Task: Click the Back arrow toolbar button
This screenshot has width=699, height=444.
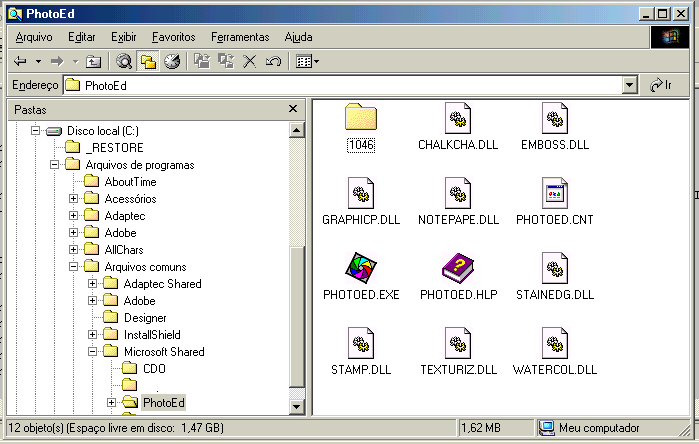Action: pyautogui.click(x=21, y=62)
